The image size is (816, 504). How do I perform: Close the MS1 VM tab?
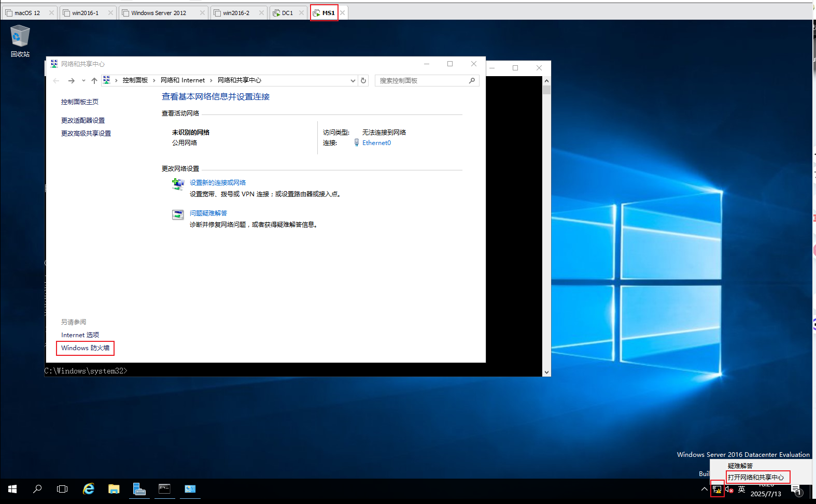(x=343, y=13)
